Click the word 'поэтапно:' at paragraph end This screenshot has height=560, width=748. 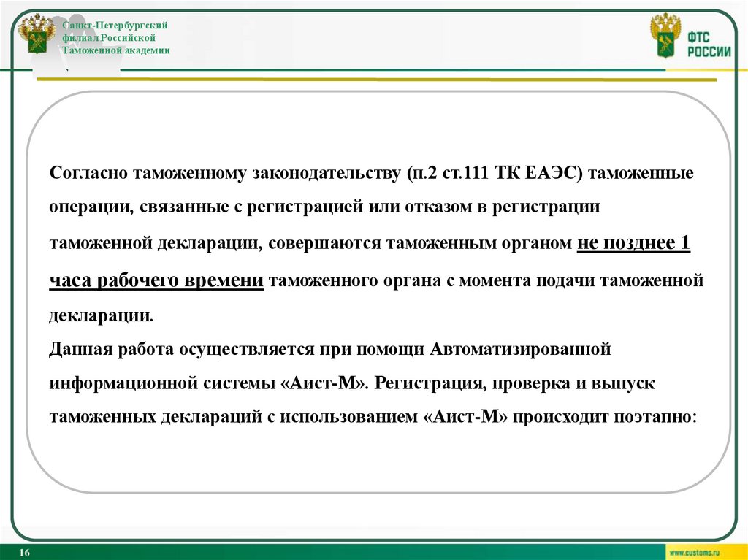tap(655, 417)
